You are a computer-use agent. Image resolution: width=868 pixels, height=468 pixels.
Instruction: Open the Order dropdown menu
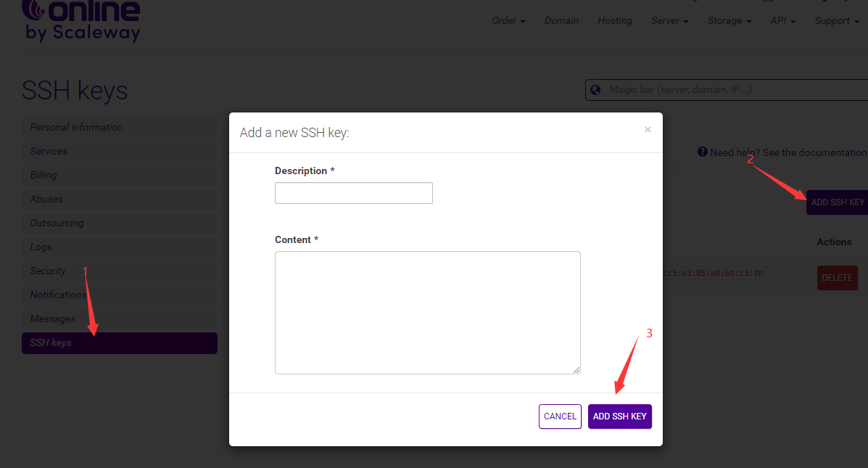tap(508, 21)
